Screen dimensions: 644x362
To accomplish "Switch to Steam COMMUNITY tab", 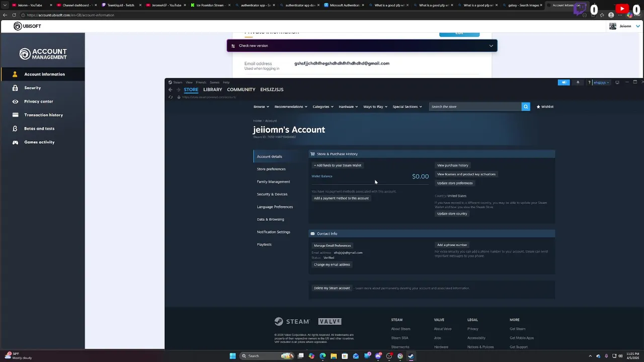I will tap(241, 89).
